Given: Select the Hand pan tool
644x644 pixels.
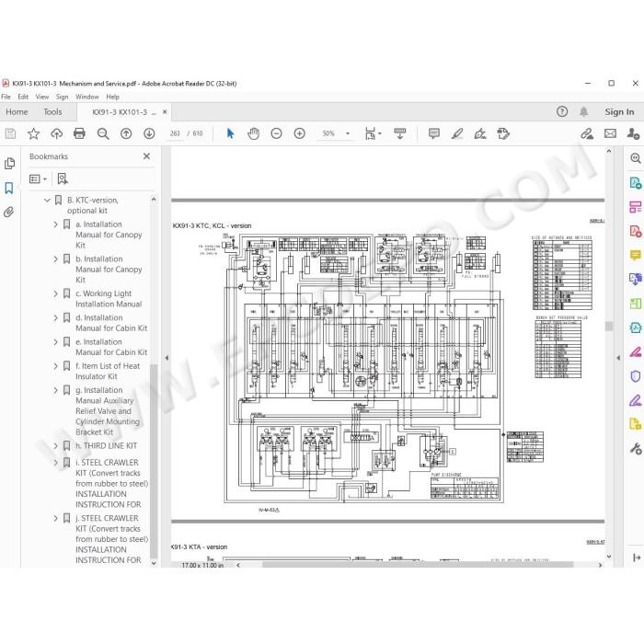Looking at the screenshot, I should 253,133.
